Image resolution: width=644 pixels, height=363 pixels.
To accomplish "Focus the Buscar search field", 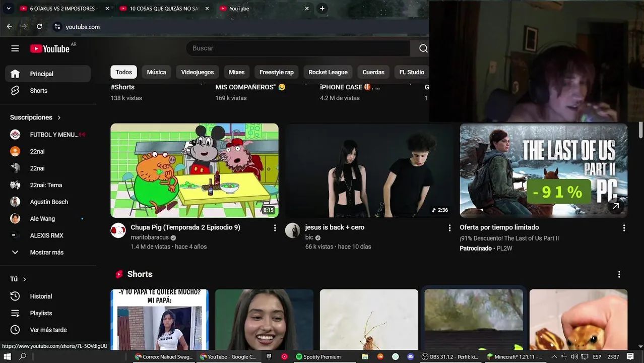I will [298, 48].
